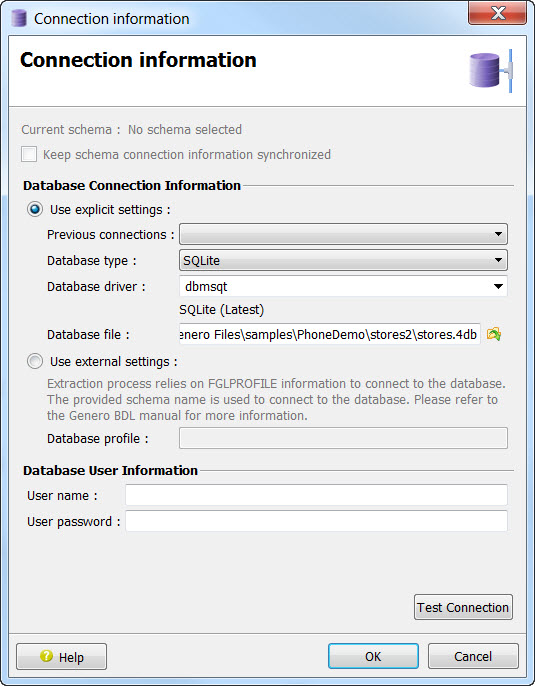
Task: Click the FGLPROFILE extraction description text
Action: click(276, 399)
